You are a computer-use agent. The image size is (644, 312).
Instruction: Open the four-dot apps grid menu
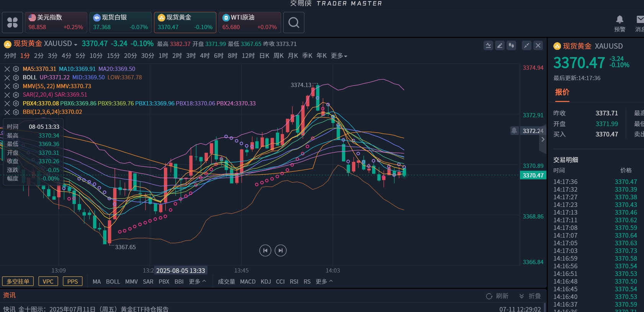coord(12,23)
